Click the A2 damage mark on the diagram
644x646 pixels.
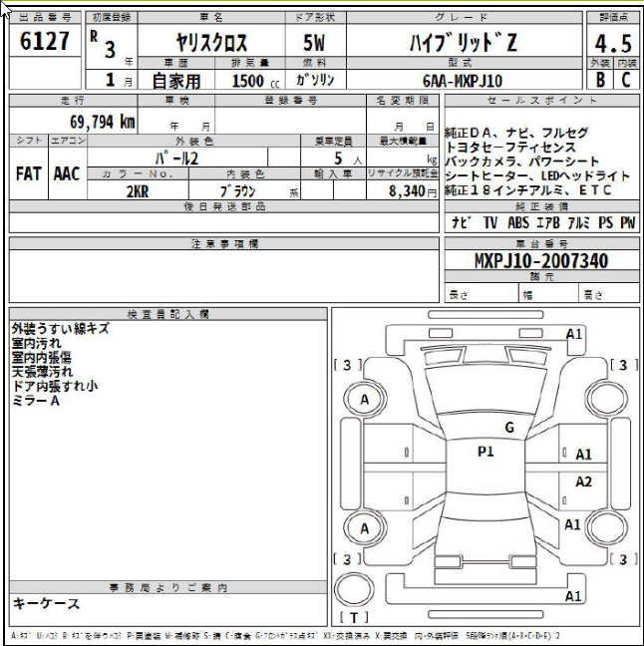click(x=583, y=482)
